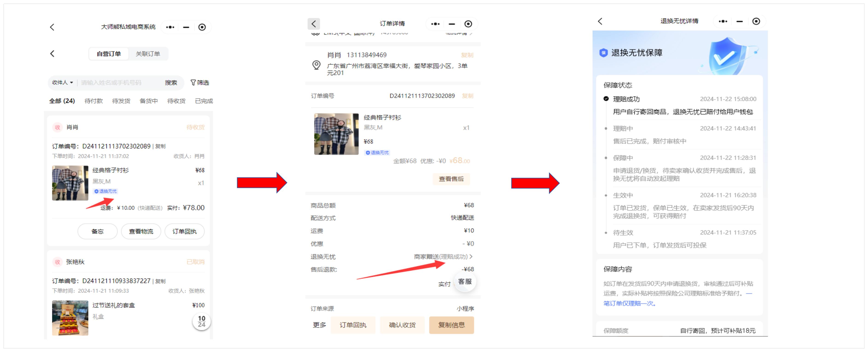Select the 自营订单 toggle tab
The width and height of the screenshot is (868, 352).
point(109,54)
